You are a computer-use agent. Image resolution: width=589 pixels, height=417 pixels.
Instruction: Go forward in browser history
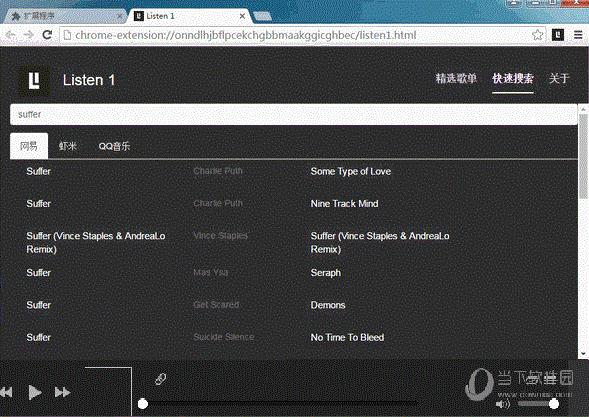29,35
